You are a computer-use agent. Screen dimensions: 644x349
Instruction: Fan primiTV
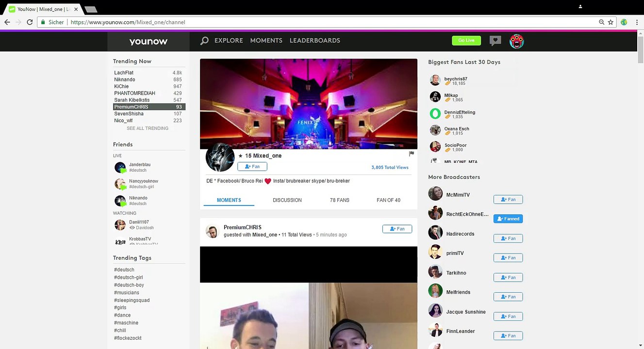pos(508,258)
